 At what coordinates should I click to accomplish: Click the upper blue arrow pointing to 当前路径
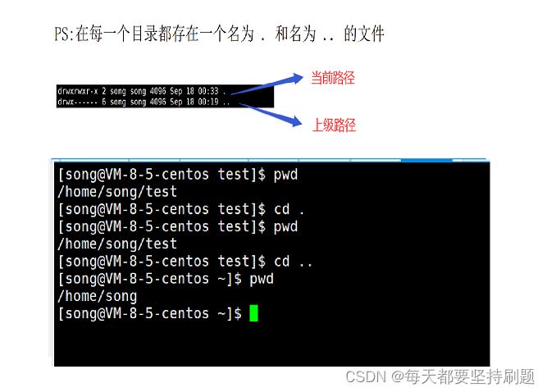pyautogui.click(x=267, y=84)
